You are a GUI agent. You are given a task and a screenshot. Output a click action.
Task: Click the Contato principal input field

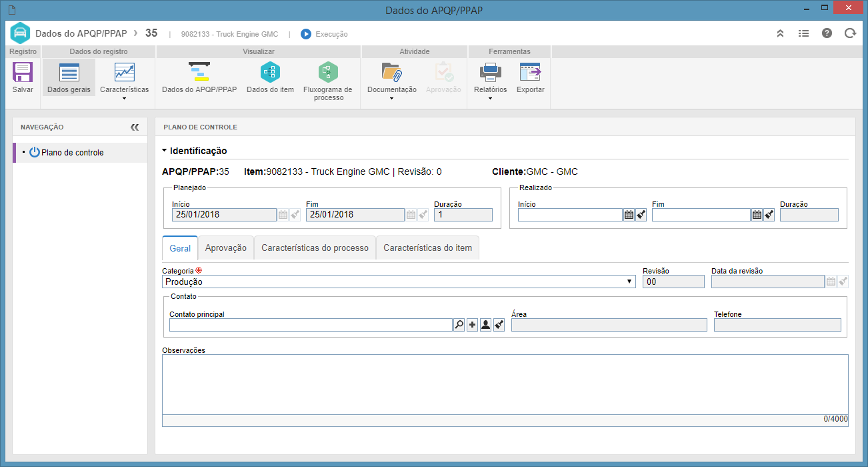(x=311, y=325)
